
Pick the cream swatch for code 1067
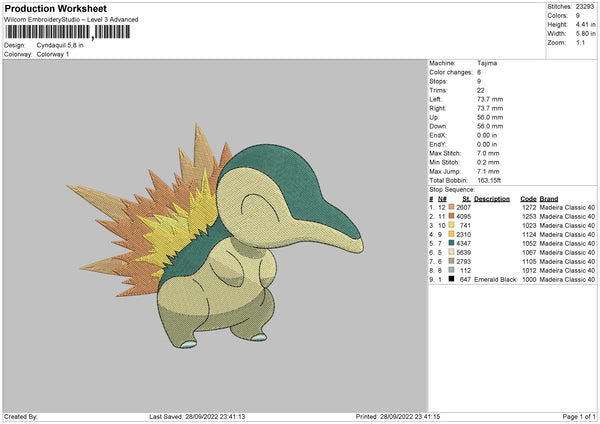click(x=452, y=252)
